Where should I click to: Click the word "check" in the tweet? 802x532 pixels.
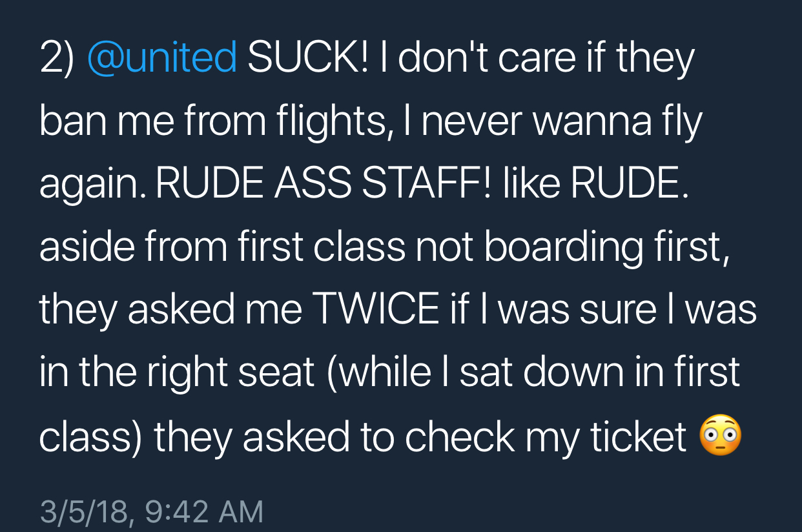[461, 438]
